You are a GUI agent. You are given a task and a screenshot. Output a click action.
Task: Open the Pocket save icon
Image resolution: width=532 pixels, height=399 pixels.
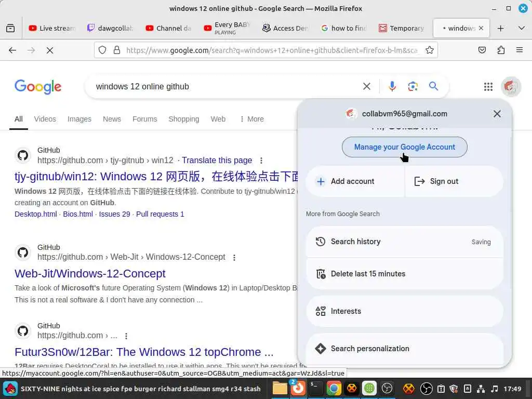(x=482, y=50)
